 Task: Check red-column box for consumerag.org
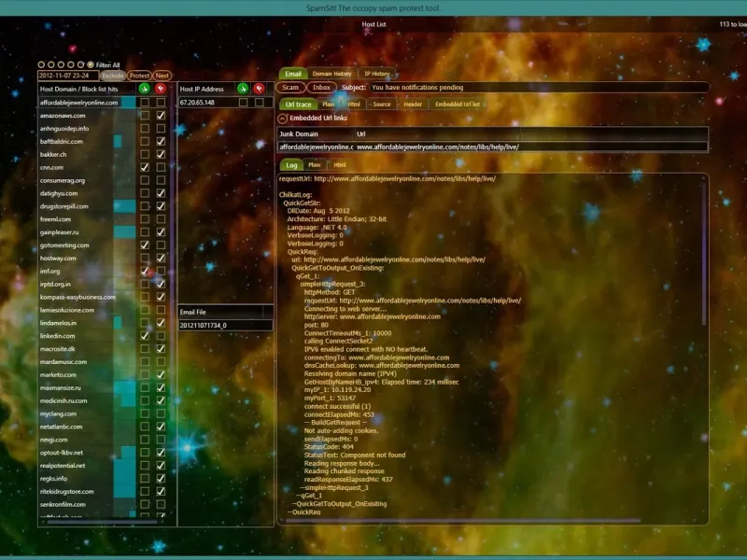click(x=161, y=180)
